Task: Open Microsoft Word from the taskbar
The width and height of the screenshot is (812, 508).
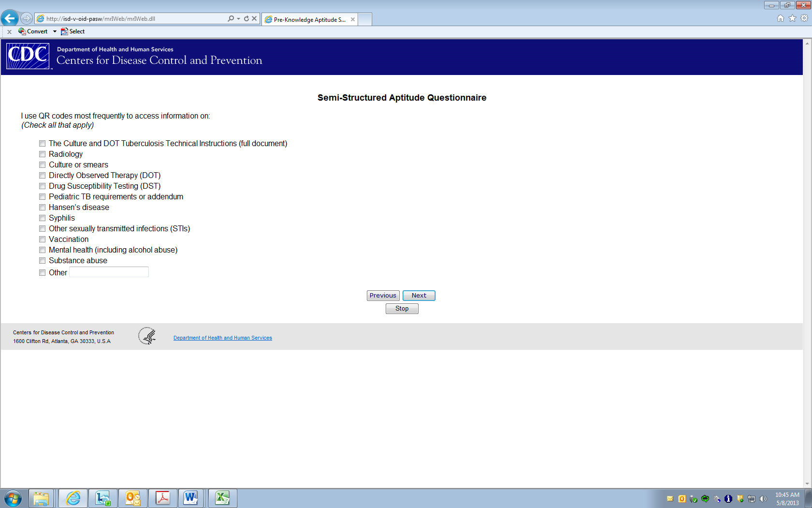Action: [191, 498]
